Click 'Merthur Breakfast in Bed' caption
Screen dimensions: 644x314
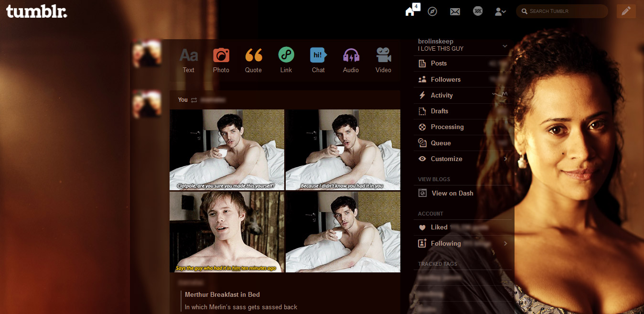222,294
